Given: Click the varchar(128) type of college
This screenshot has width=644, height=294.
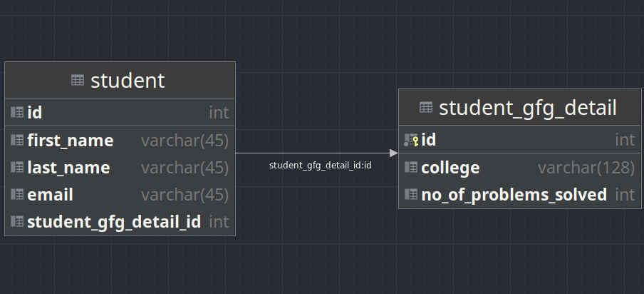Looking at the screenshot, I should [586, 168].
